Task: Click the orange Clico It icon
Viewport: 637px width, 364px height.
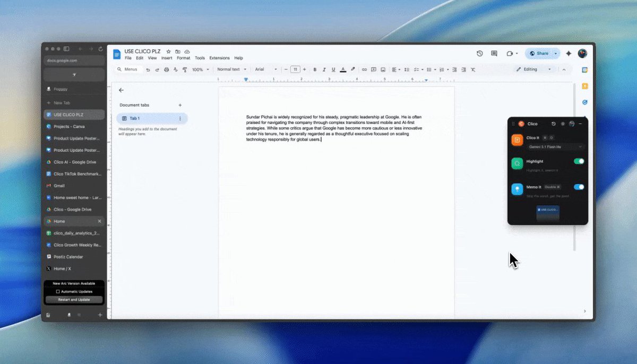Action: pos(517,140)
